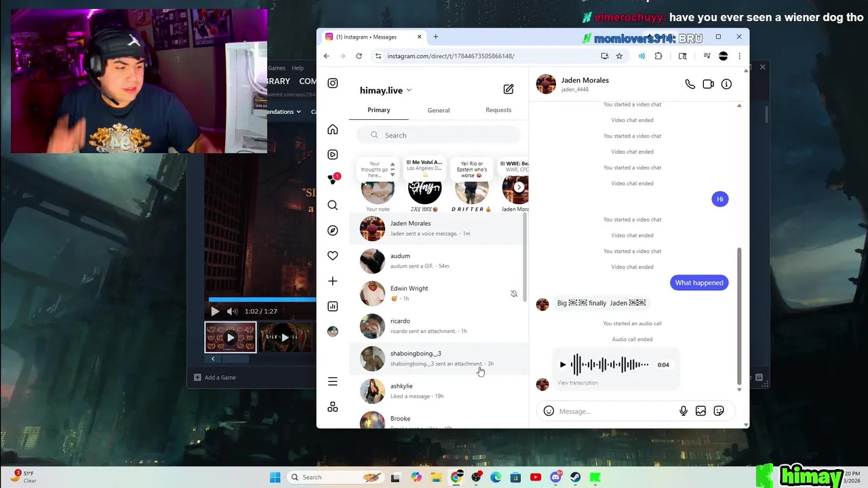Viewport: 868px width, 488px height.
Task: Open Instagram home from sidebar
Action: pos(332,129)
